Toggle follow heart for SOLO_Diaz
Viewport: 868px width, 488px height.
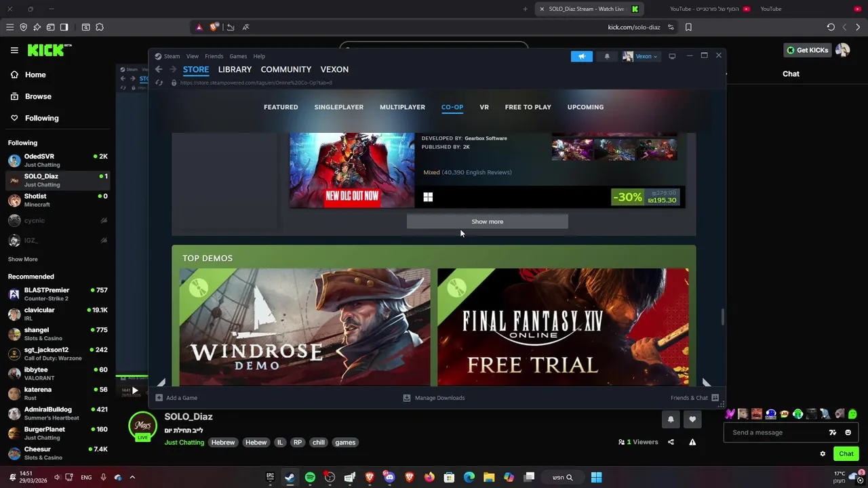[692, 420]
